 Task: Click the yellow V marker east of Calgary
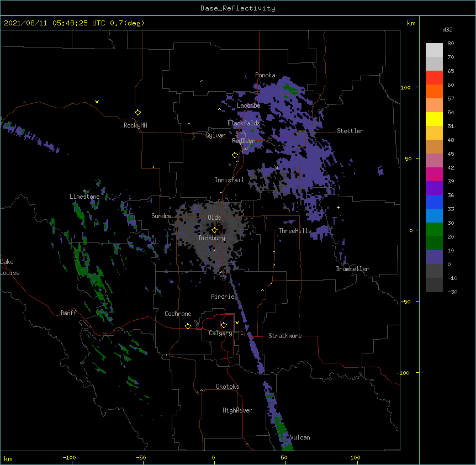click(237, 323)
